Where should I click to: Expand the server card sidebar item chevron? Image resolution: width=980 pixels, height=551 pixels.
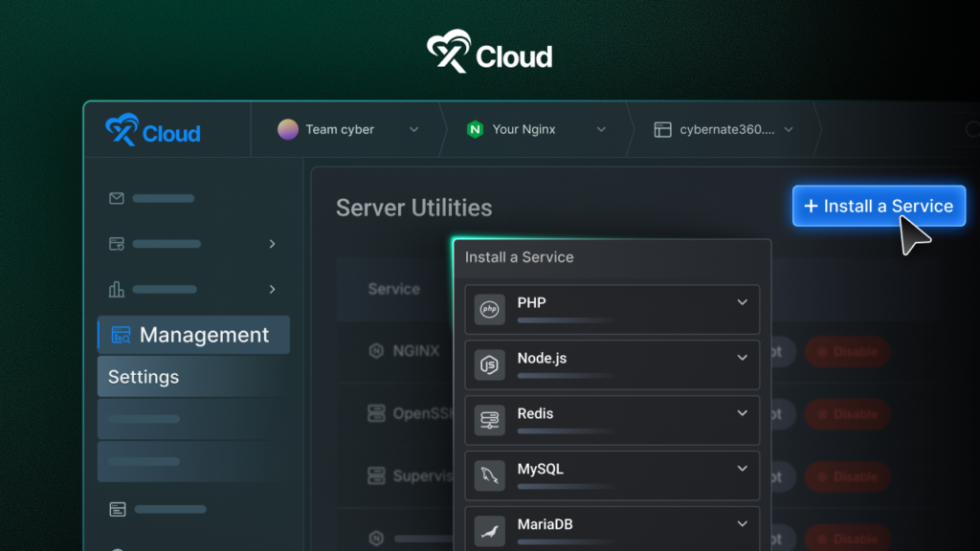272,244
